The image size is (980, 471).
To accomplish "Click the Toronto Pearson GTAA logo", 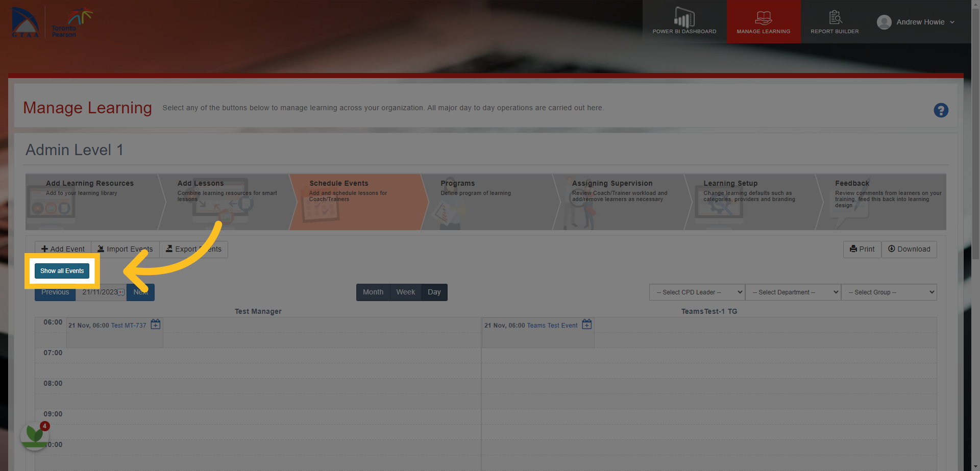I will click(x=52, y=22).
